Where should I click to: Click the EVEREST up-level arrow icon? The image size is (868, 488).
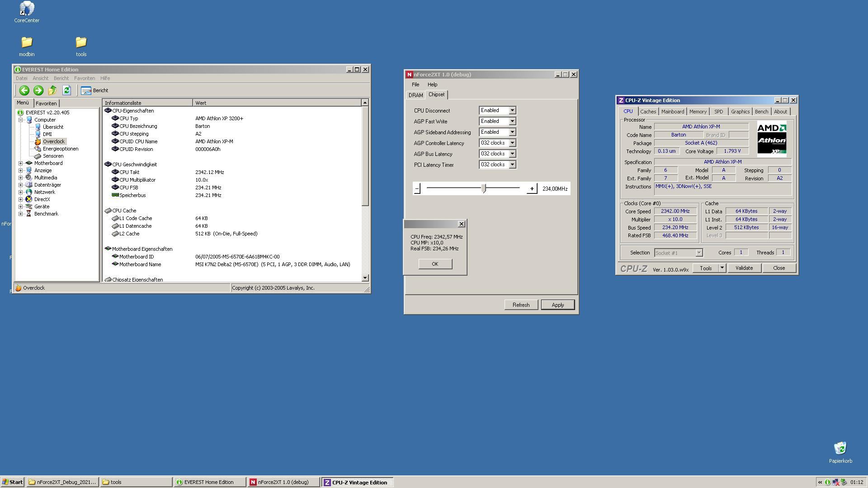(x=52, y=90)
